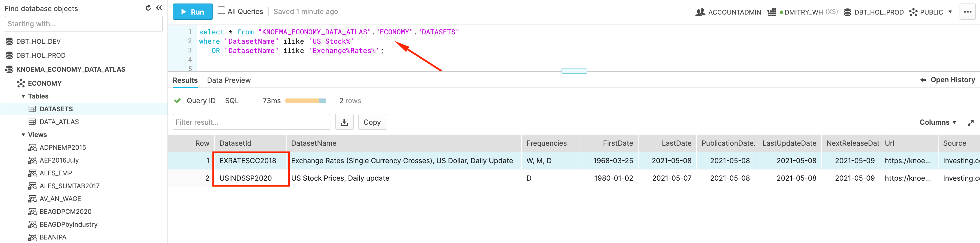Image resolution: width=980 pixels, height=243 pixels.
Task: Collapse the Views tree section
Action: pos(23,135)
